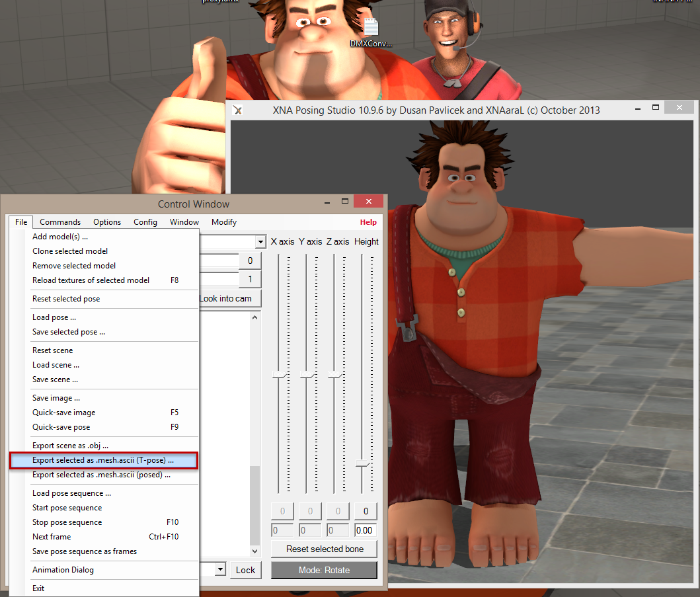This screenshot has width=700, height=597.
Task: Select Start pose sequence
Action: [104, 508]
